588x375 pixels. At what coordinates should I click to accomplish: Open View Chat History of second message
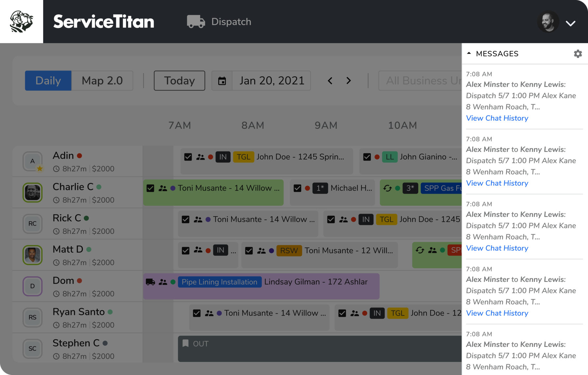497,183
